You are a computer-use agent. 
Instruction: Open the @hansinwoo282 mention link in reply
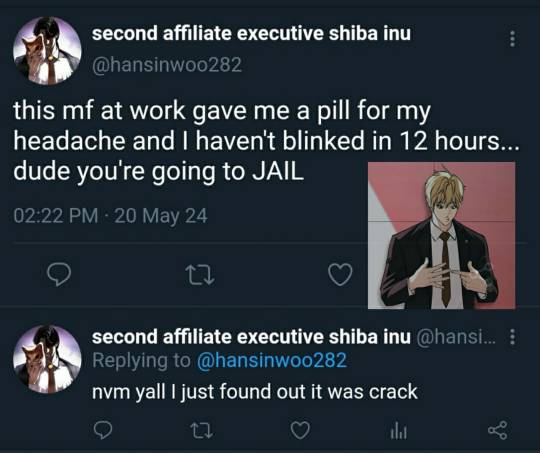pyautogui.click(x=271, y=360)
